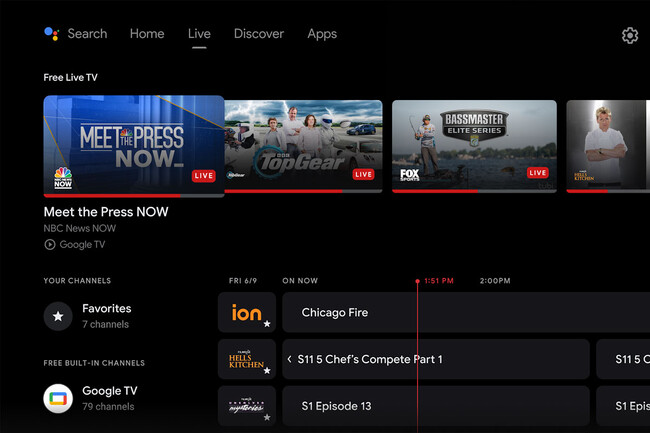Open the Apps tab

tap(322, 34)
